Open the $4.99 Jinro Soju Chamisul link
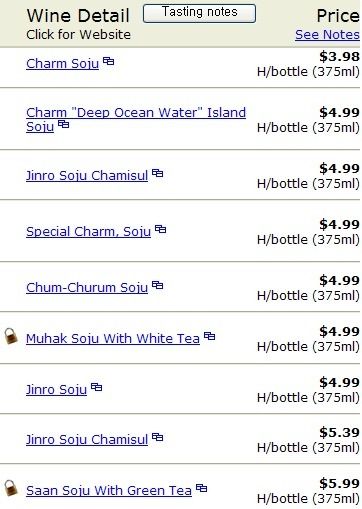Image resolution: width=362 pixels, height=509 pixels. click(x=87, y=175)
